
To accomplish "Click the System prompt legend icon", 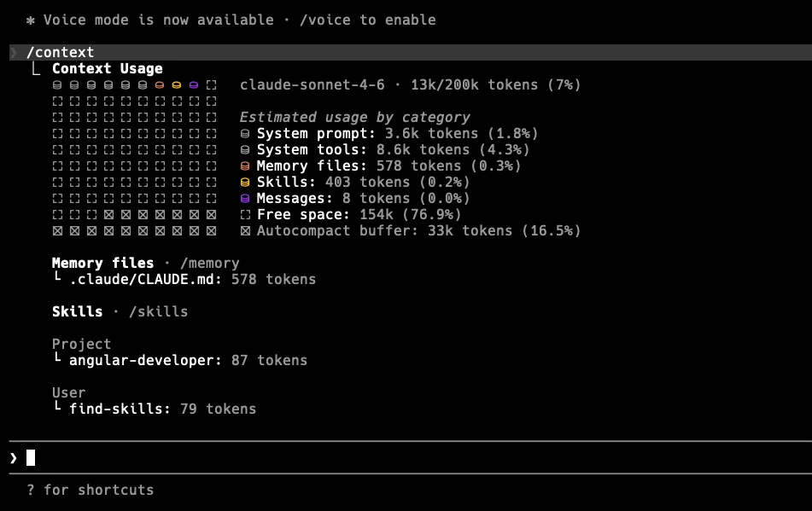I will [245, 134].
